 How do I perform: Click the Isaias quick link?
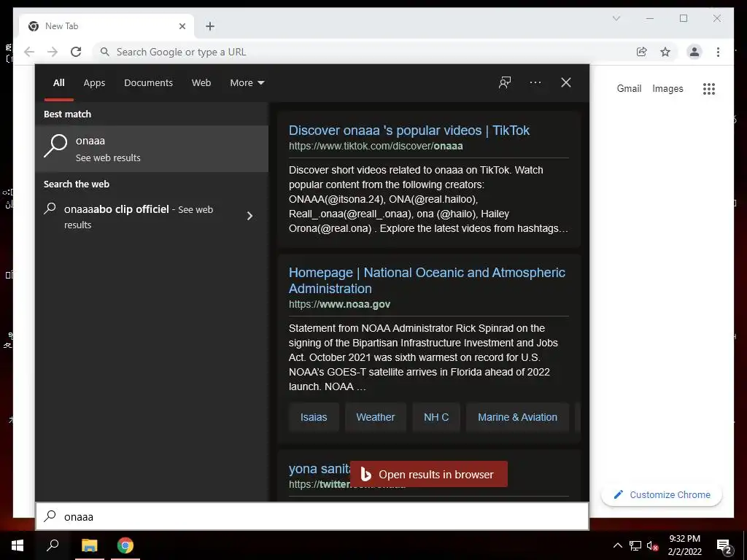pos(314,417)
